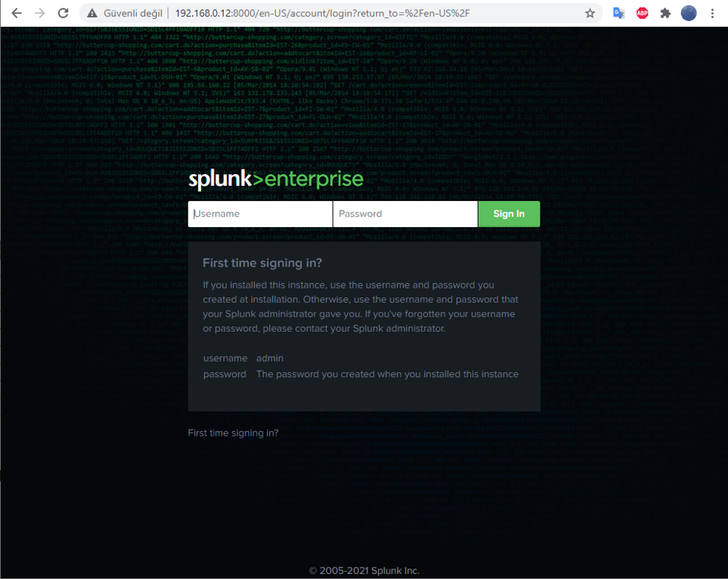Open the not-secure warning triangle icon
Screen dimensions: 728x579
92,13
